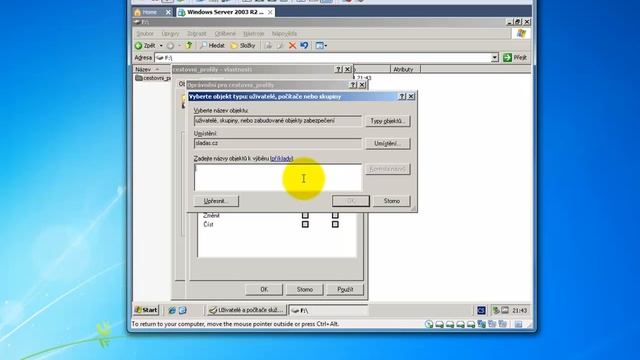Click the greyed OK in object picker
Viewport: 640px width, 360px height.
[351, 201]
